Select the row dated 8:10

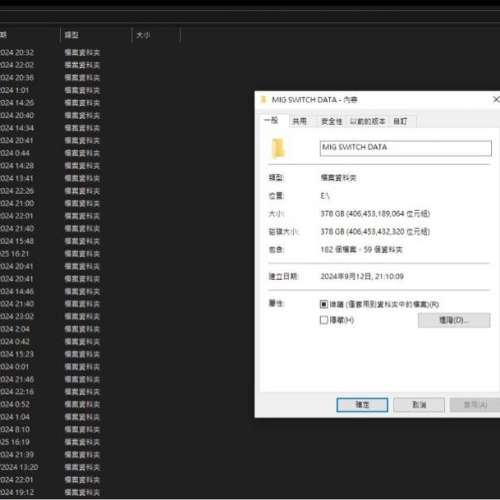tap(50, 429)
